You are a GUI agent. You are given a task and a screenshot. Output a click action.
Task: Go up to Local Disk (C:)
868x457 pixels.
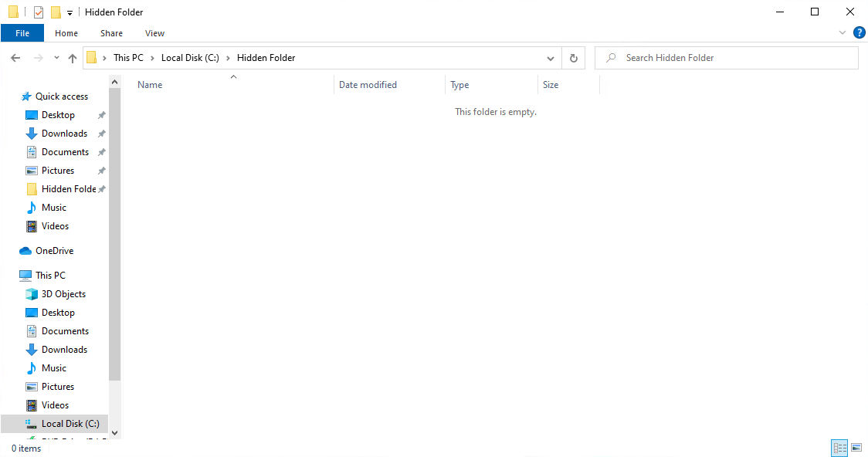(x=72, y=57)
